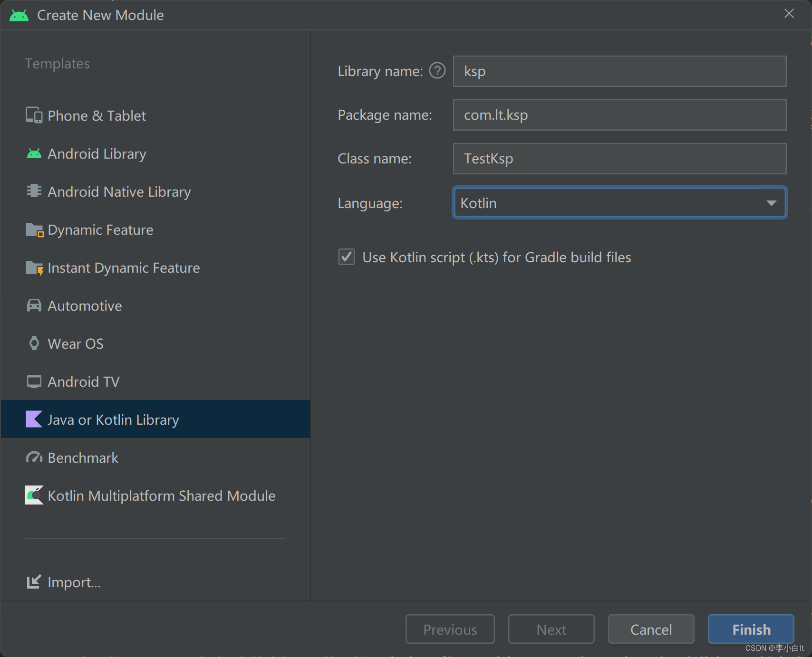Click the Kotlin Multiplatform Shared Module icon

(x=34, y=495)
